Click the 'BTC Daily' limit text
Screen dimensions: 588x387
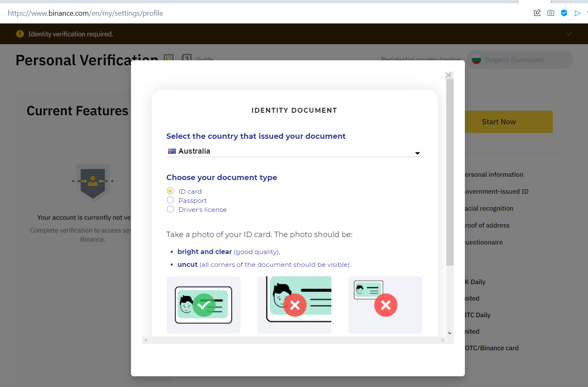478,315
